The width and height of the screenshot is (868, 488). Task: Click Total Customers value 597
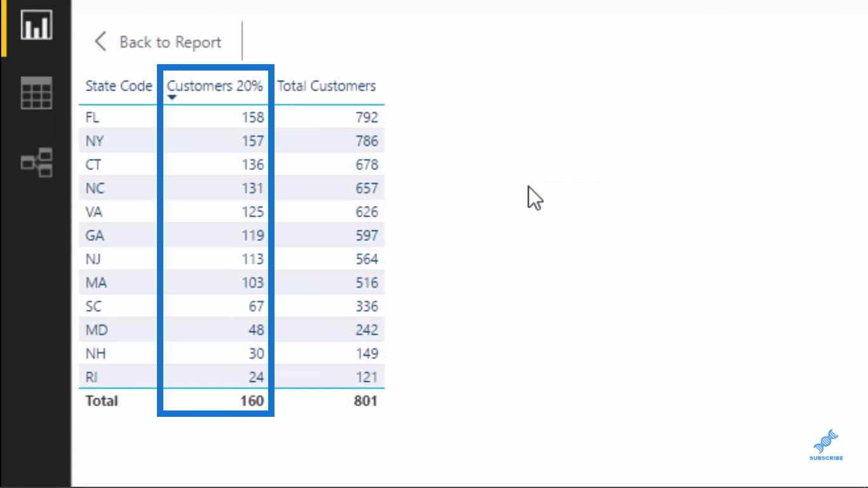[367, 235]
